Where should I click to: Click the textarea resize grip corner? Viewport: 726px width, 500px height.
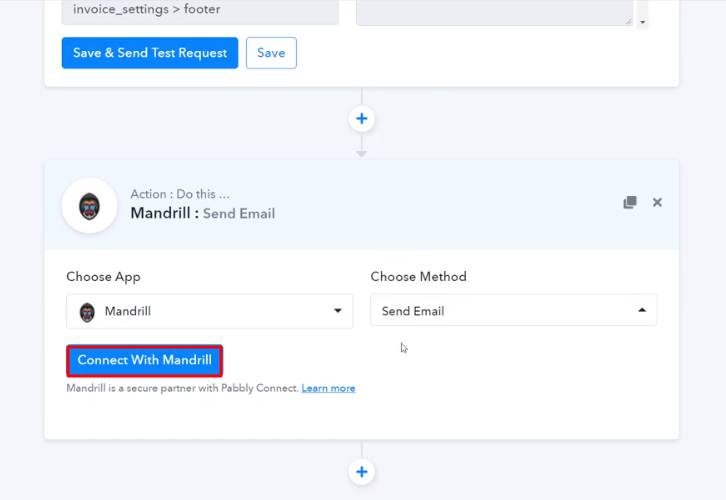(628, 21)
